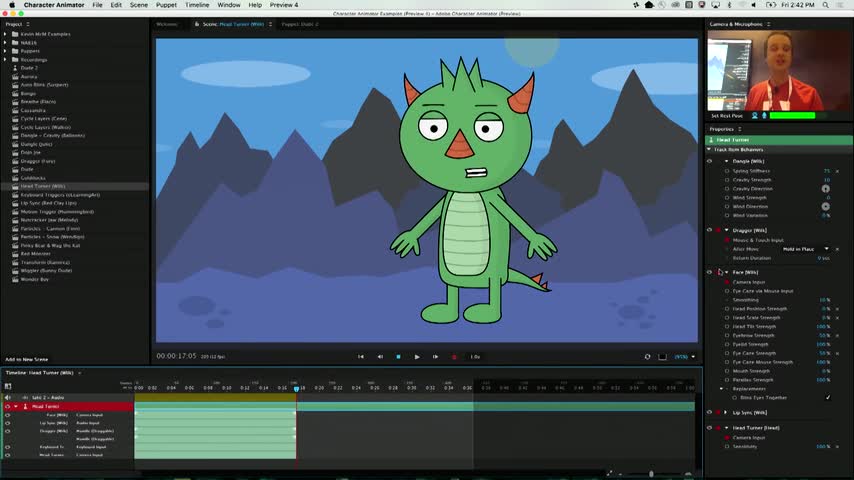Open the Scene menu
The width and height of the screenshot is (854, 480).
(x=138, y=5)
